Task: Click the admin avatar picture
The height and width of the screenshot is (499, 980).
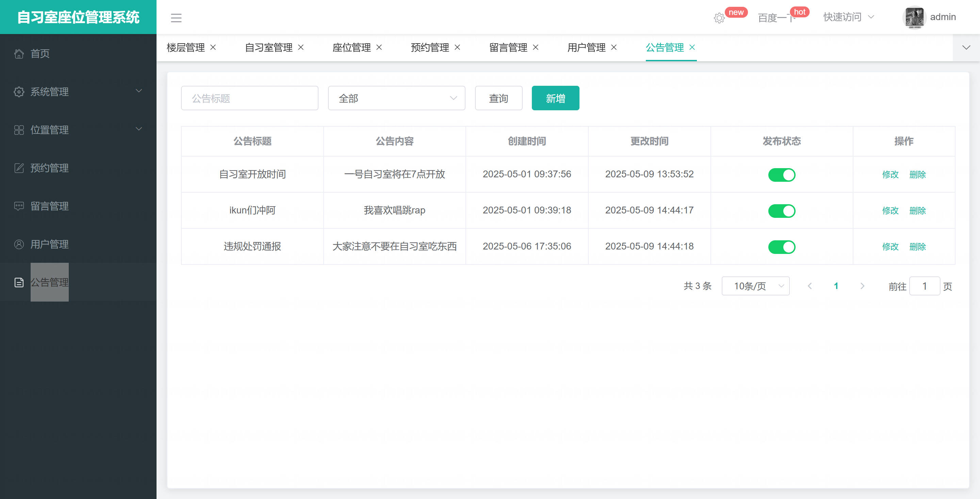Action: [914, 17]
